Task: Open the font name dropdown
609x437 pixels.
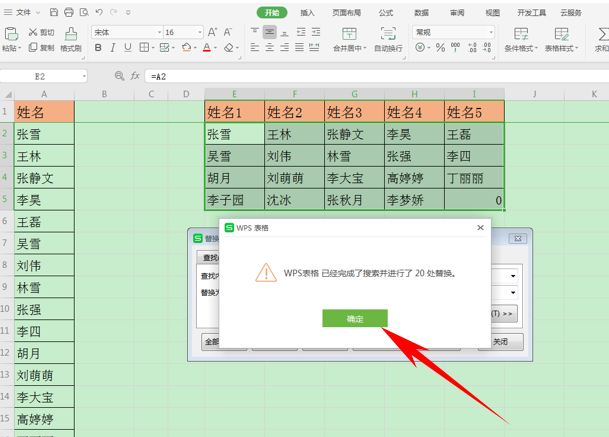Action: coord(159,32)
